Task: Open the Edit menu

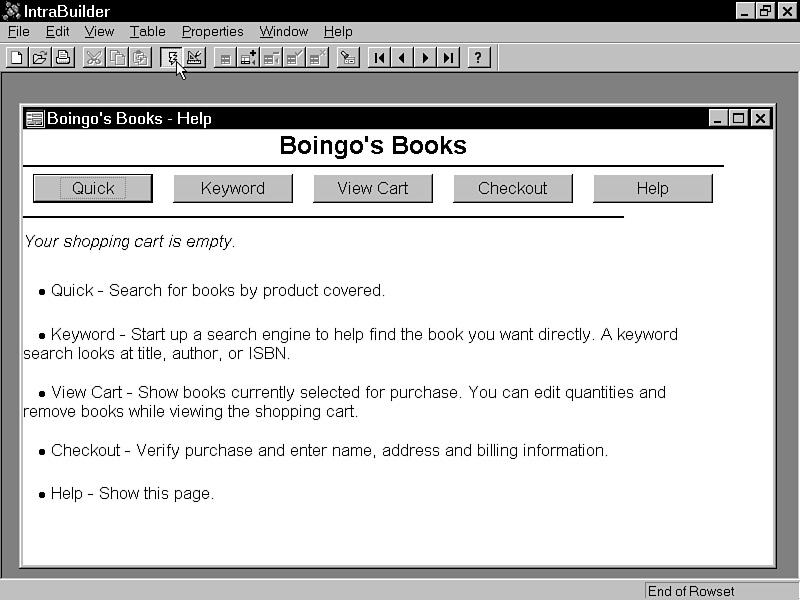Action: point(57,32)
